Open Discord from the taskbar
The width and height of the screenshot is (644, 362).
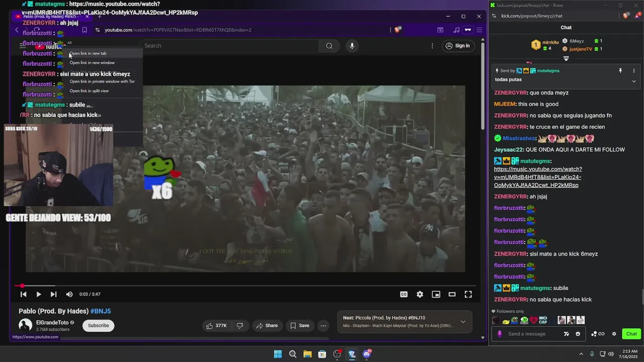click(x=367, y=354)
